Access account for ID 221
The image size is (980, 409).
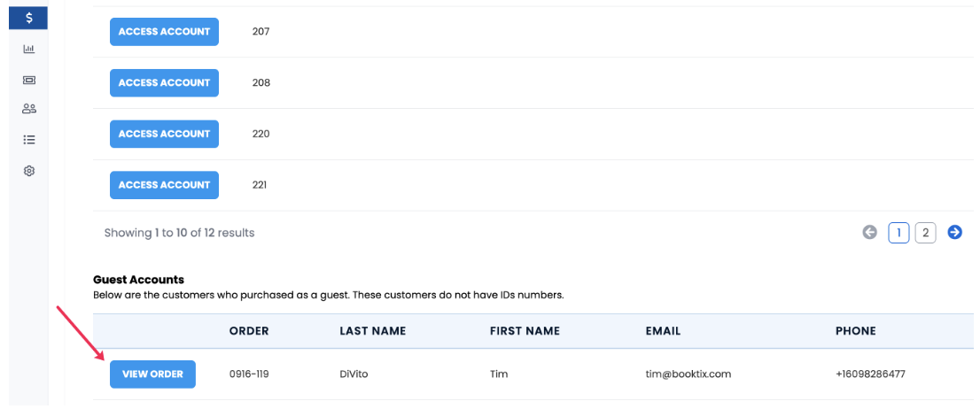pyautogui.click(x=165, y=185)
